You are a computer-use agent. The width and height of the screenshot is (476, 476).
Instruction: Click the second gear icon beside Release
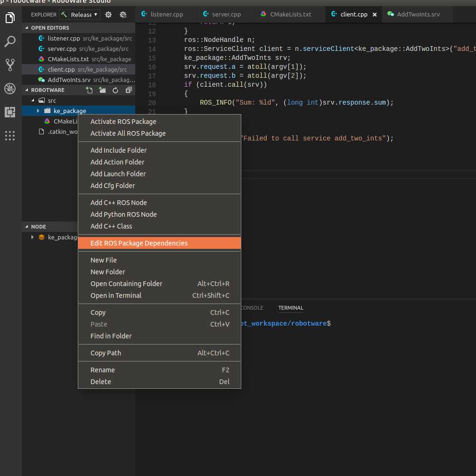click(x=123, y=15)
